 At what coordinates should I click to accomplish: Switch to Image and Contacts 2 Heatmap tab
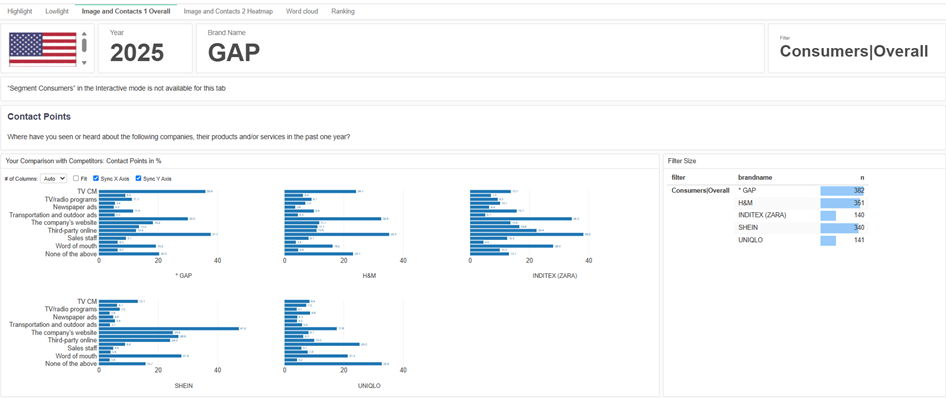(228, 11)
